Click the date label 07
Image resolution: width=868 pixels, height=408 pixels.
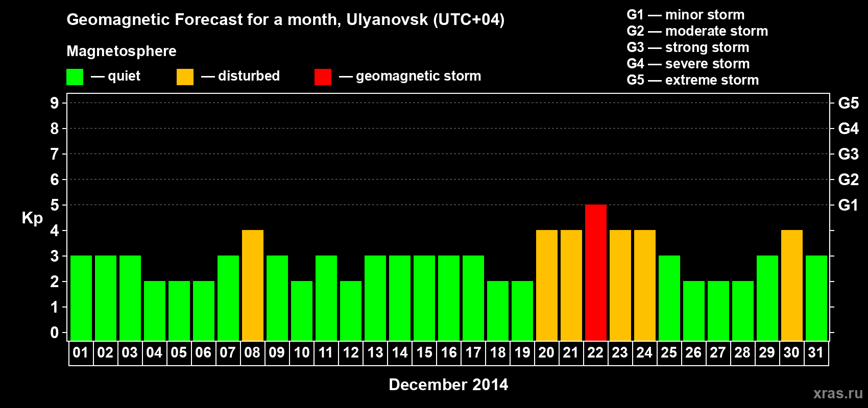pyautogui.click(x=228, y=352)
